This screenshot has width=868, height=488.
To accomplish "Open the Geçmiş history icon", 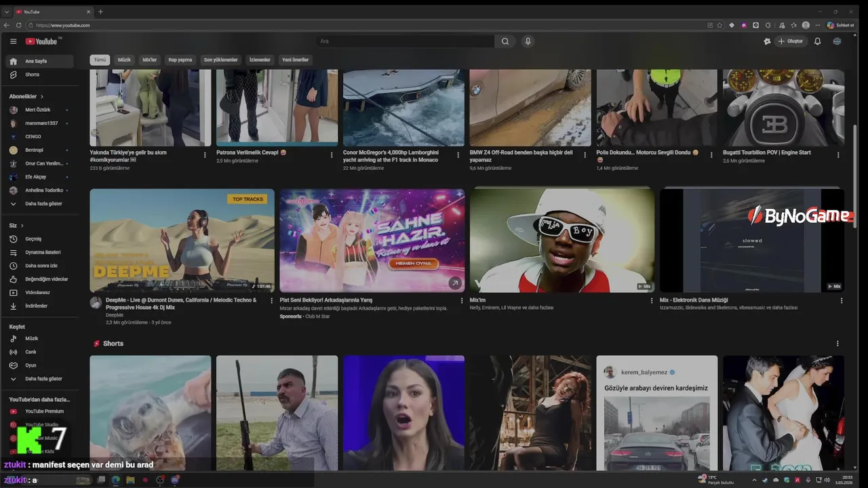I will coord(13,239).
